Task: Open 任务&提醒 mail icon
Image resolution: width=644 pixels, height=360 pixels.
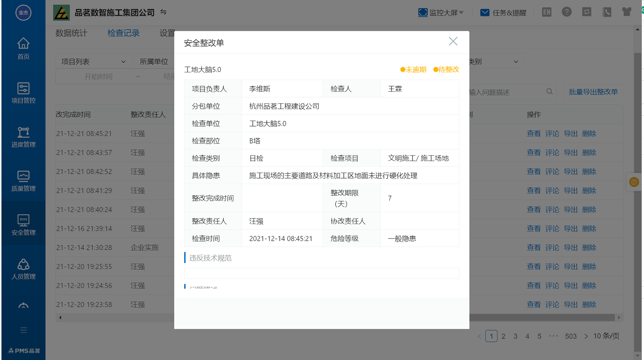Action: (485, 12)
